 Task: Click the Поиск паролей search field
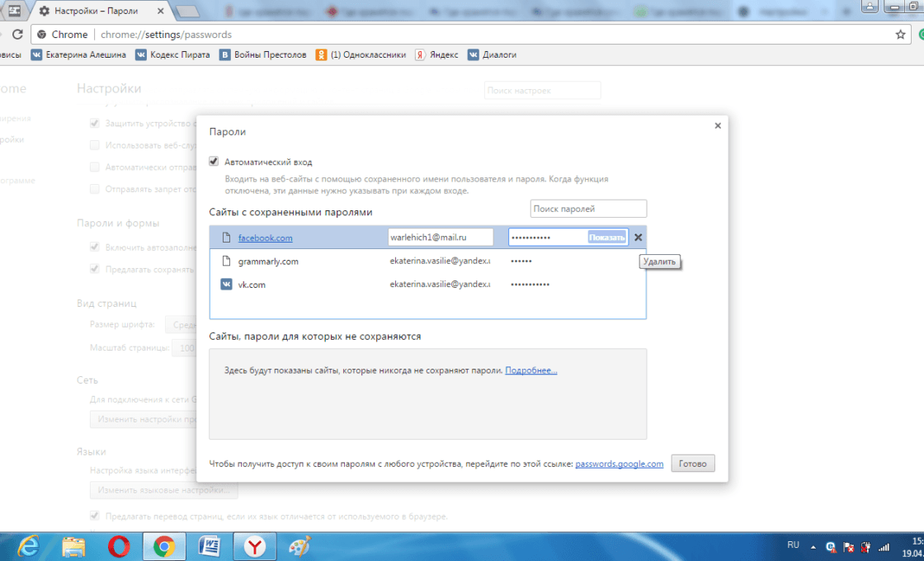click(x=588, y=209)
